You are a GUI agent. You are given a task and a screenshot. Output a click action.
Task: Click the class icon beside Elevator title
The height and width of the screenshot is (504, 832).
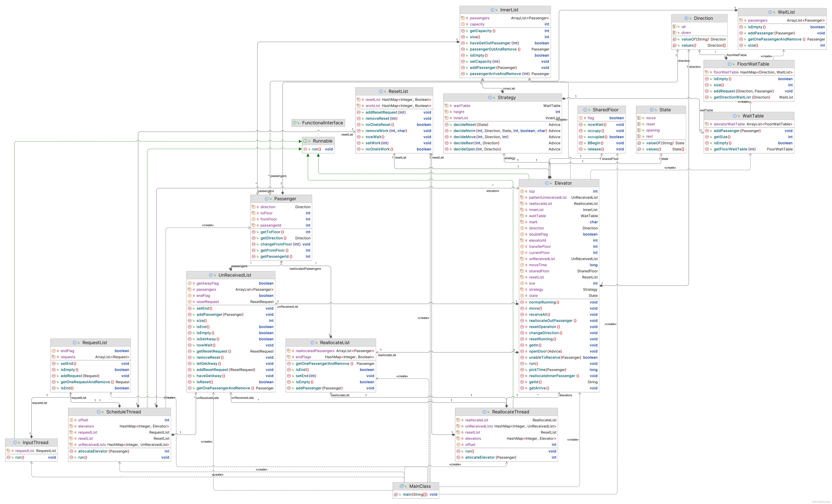pyautogui.click(x=547, y=183)
